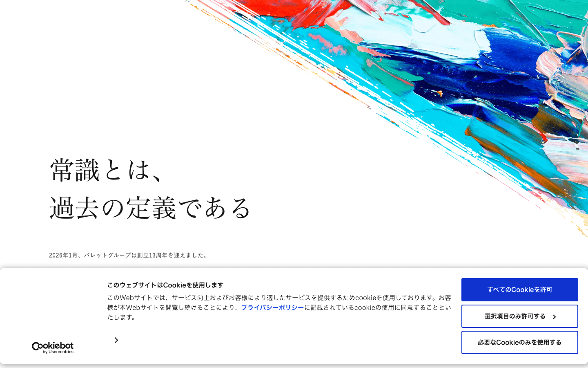The image size is (588, 368).
Task: Open the プライバシーポリシー link
Action: [273, 307]
